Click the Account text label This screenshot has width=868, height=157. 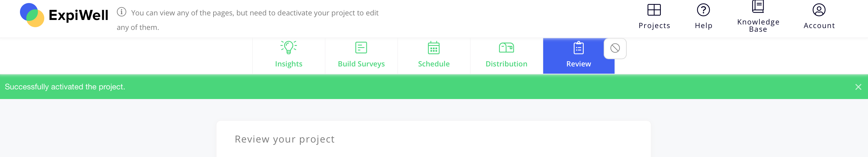pyautogui.click(x=819, y=26)
